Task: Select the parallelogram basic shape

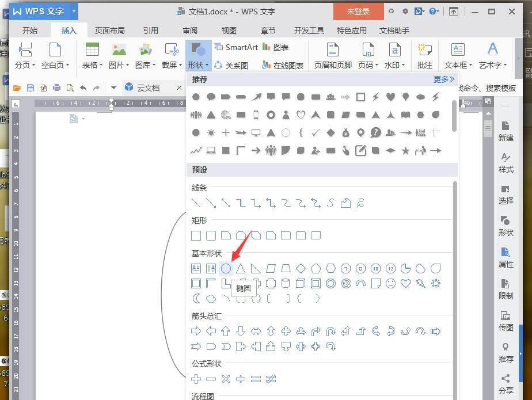Action: tap(271, 268)
